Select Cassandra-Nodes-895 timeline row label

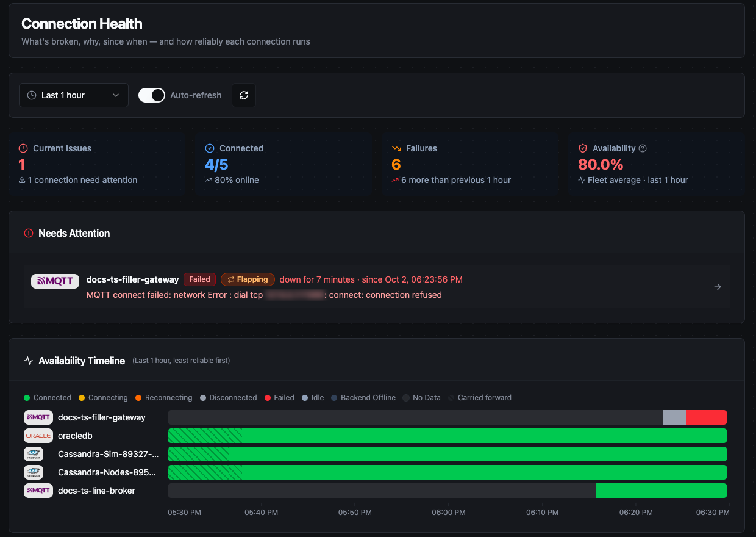pos(107,472)
